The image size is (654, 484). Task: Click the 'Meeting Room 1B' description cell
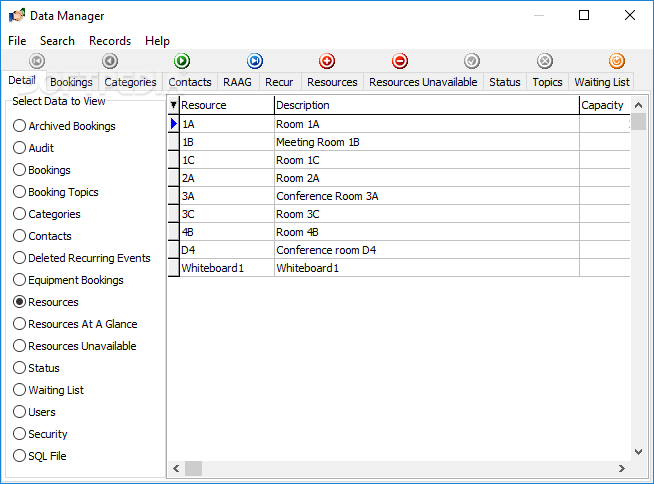coord(427,142)
